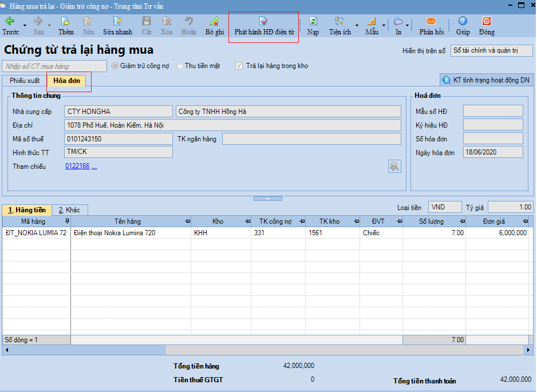
Task: Click the Ngày hóa đơn date field
Action: pyautogui.click(x=493, y=152)
